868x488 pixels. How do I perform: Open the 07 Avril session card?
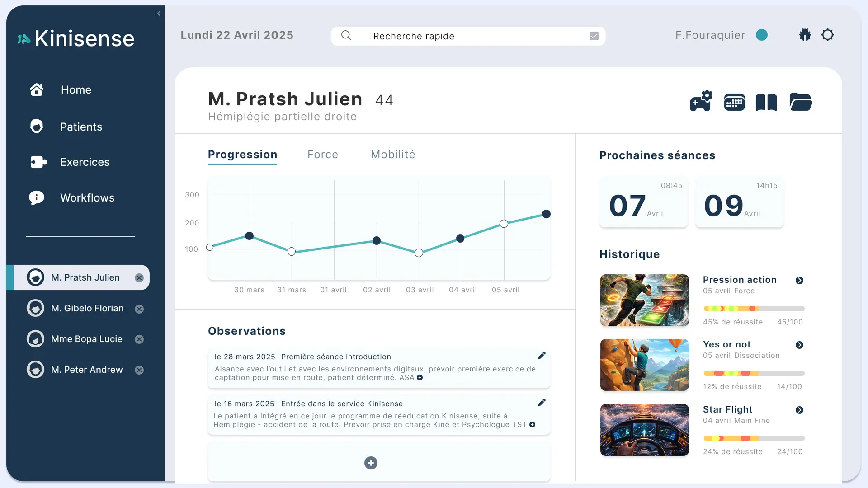[643, 202]
